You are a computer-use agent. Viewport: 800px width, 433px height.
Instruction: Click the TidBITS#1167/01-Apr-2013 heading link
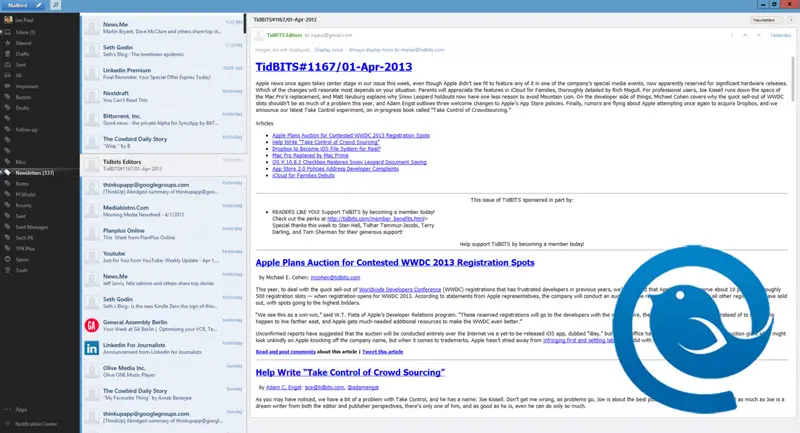(x=334, y=67)
